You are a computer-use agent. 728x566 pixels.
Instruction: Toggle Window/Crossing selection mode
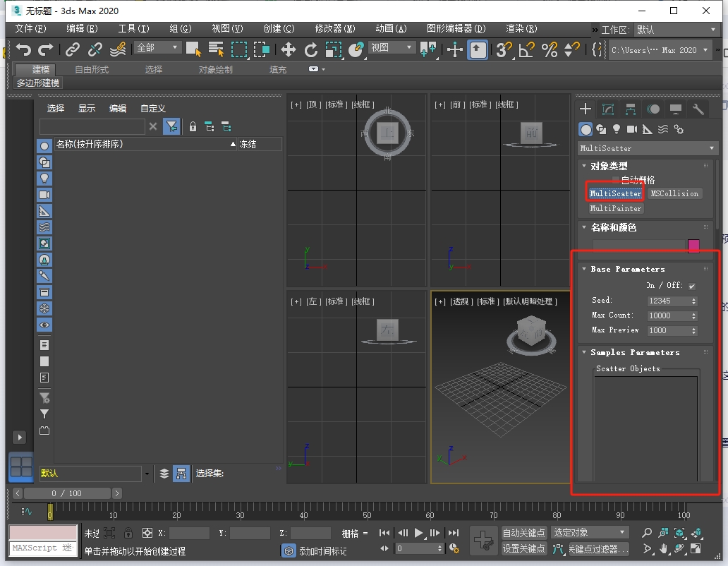(262, 49)
